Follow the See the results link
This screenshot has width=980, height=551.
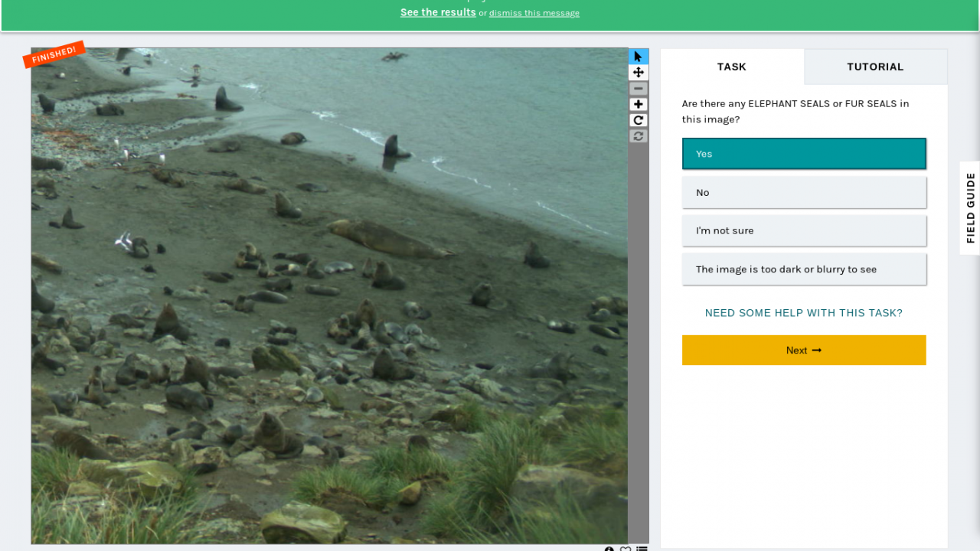[438, 12]
